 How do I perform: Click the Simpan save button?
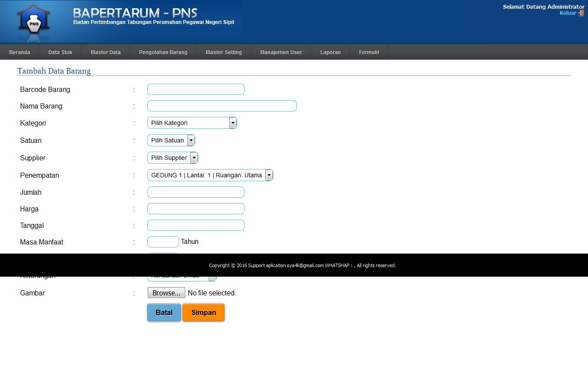pos(204,312)
